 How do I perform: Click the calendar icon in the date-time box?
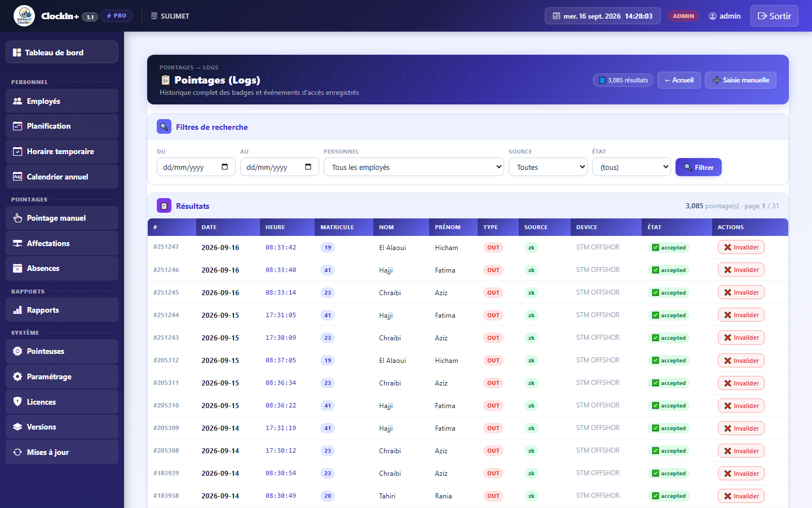[557, 16]
